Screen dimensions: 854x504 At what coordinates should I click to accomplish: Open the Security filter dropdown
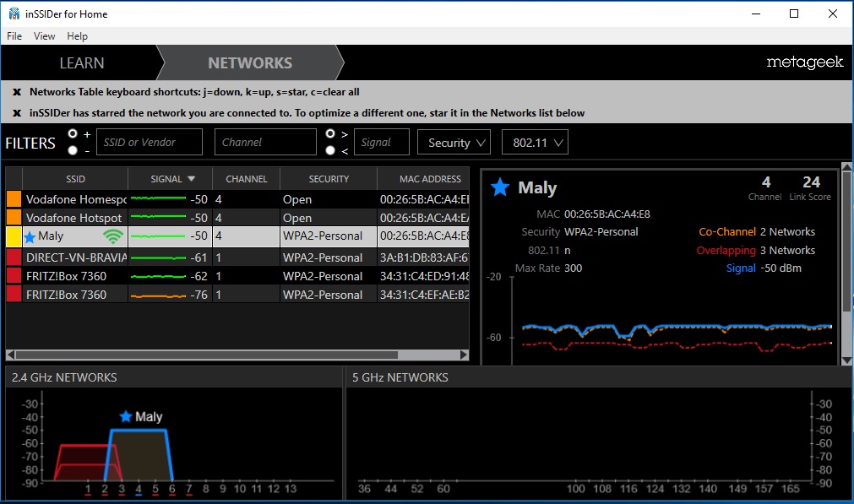(x=454, y=142)
